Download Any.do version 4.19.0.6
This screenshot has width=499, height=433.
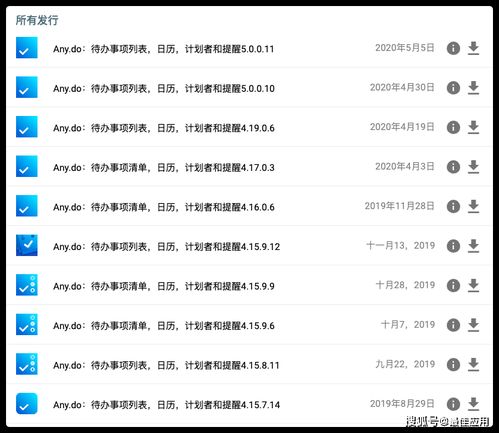coord(473,127)
